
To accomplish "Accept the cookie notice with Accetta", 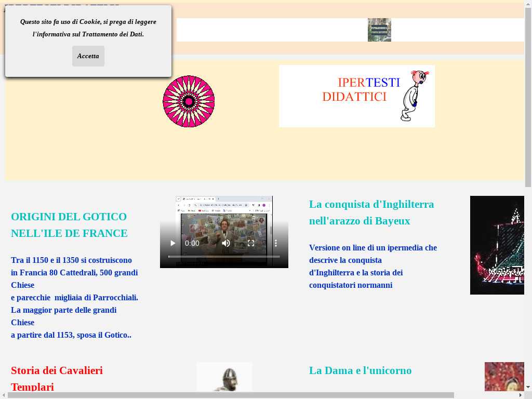I will [x=88, y=56].
